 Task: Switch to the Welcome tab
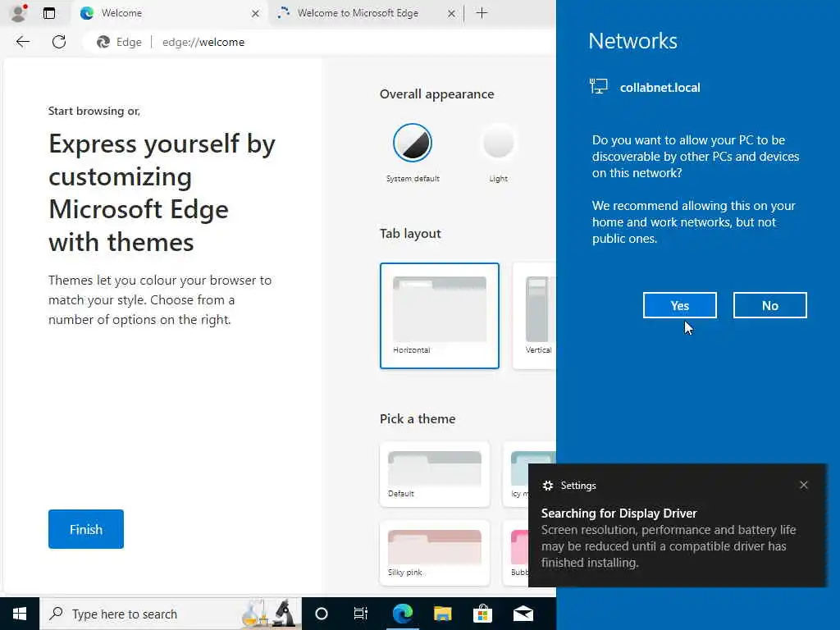[x=169, y=13]
